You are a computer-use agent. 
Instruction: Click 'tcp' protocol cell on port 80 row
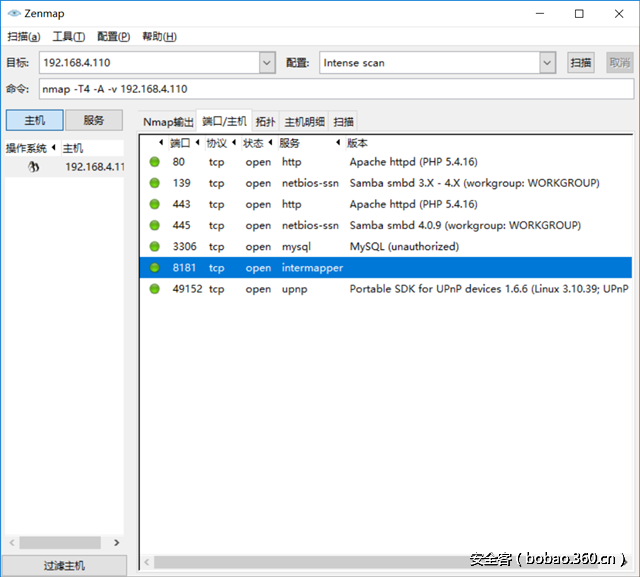click(216, 162)
